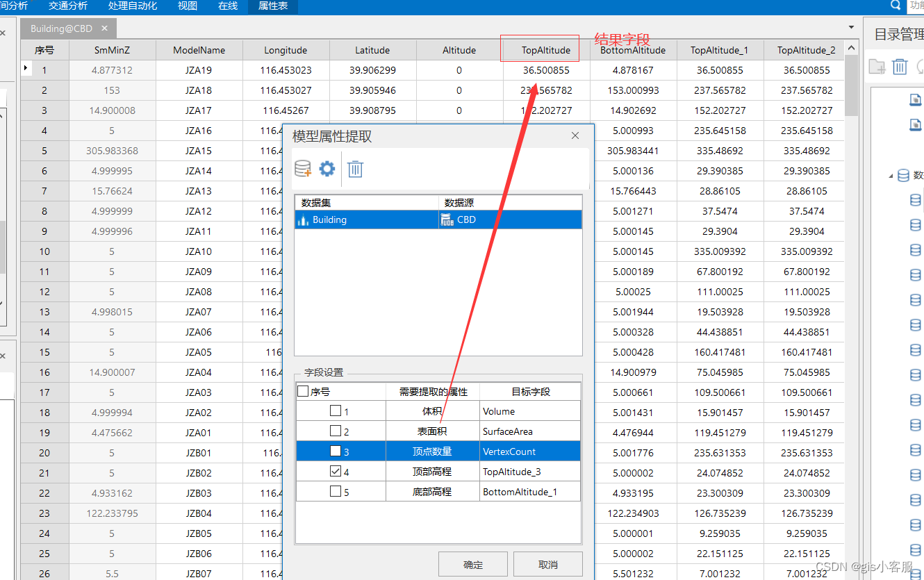Select the ModelName column header
Image resolution: width=924 pixels, height=580 pixels.
coord(199,50)
